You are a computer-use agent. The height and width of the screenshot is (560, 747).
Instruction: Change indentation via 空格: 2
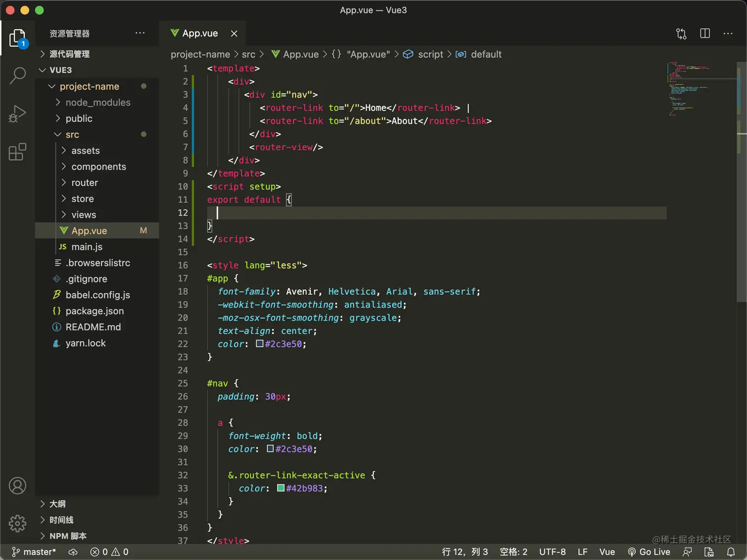click(x=513, y=552)
